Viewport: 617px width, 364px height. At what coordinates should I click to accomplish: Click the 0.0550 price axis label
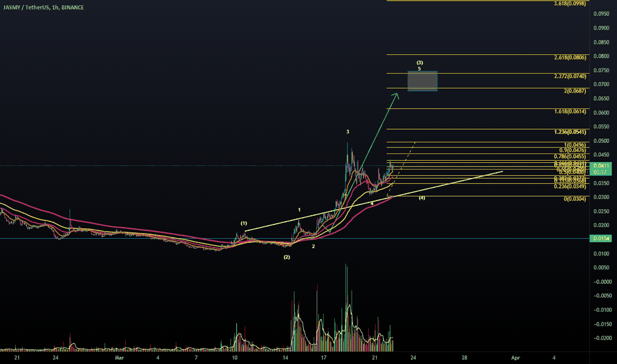click(x=601, y=126)
